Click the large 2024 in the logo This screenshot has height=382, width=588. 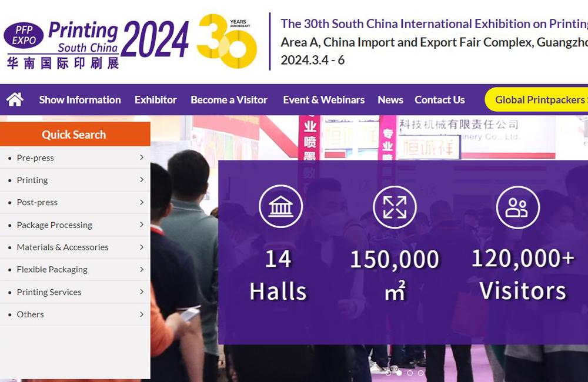tap(155, 39)
